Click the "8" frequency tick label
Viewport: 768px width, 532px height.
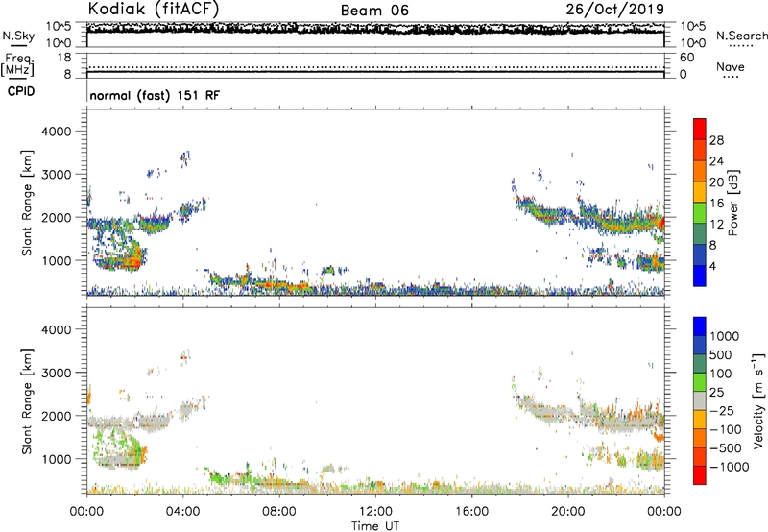[x=67, y=74]
